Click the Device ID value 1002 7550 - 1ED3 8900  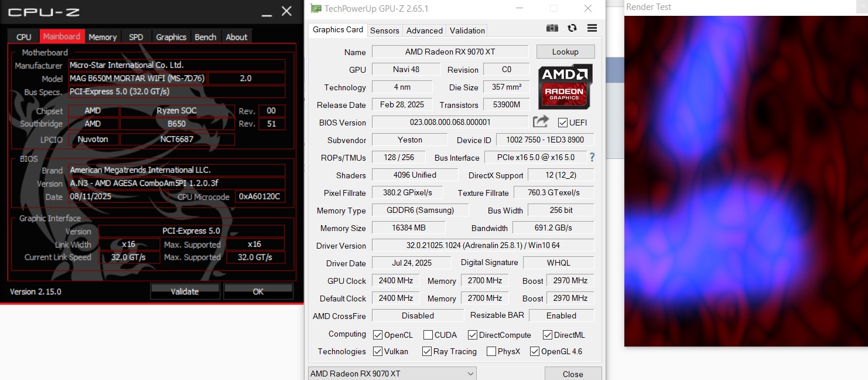pyautogui.click(x=545, y=140)
